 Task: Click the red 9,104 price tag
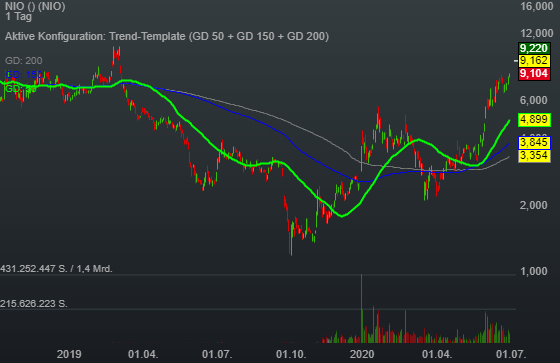tap(534, 74)
